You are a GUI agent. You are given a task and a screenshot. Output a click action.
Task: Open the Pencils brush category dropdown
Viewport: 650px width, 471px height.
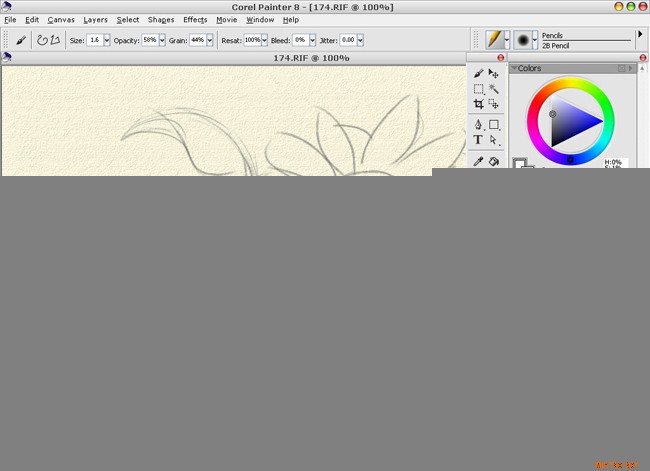click(508, 39)
